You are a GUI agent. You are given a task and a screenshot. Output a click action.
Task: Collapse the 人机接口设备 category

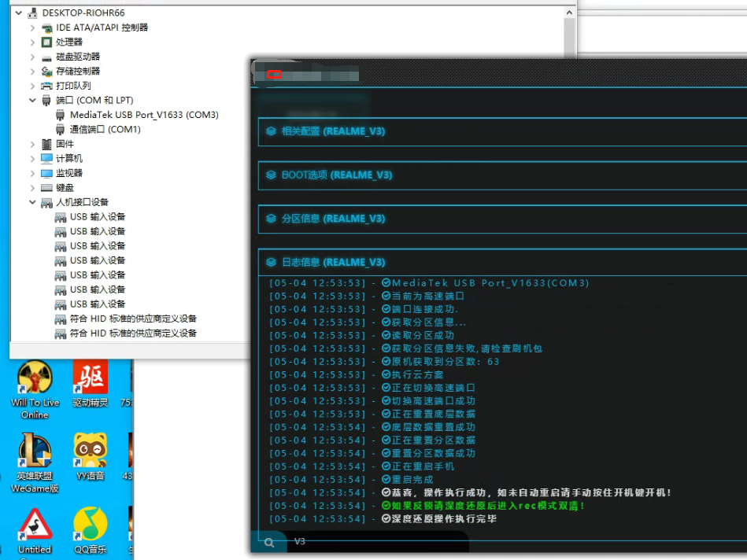tap(32, 202)
